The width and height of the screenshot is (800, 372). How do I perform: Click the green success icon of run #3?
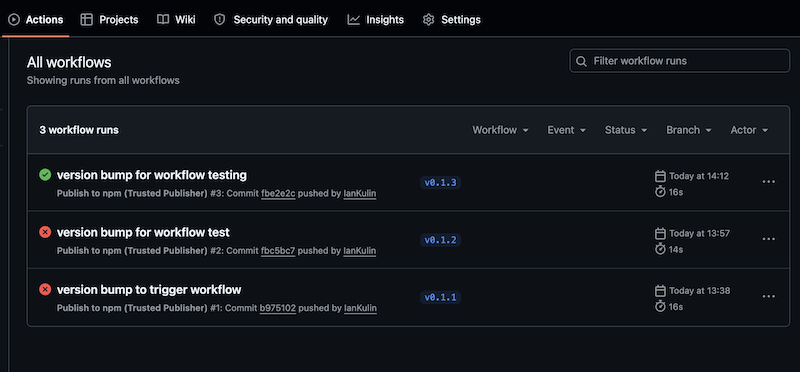pos(45,175)
